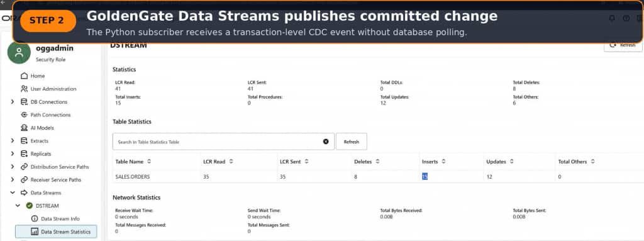Image resolution: width=644 pixels, height=241 pixels.
Task: Select the SALES.ORDERS table name cell
Action: pyautogui.click(x=133, y=177)
